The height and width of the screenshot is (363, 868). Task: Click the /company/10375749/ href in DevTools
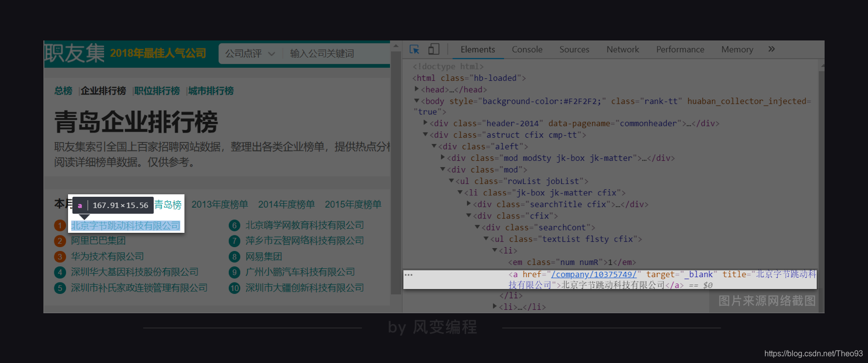click(x=594, y=274)
